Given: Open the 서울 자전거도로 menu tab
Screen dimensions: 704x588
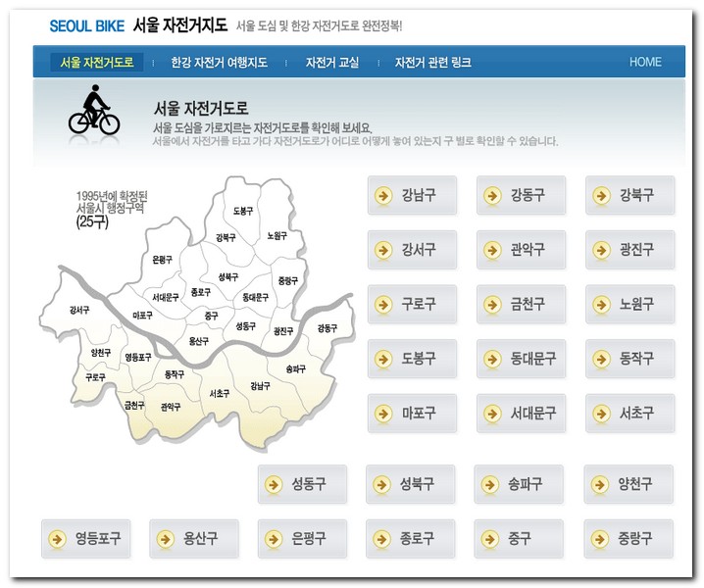Looking at the screenshot, I should [96, 62].
